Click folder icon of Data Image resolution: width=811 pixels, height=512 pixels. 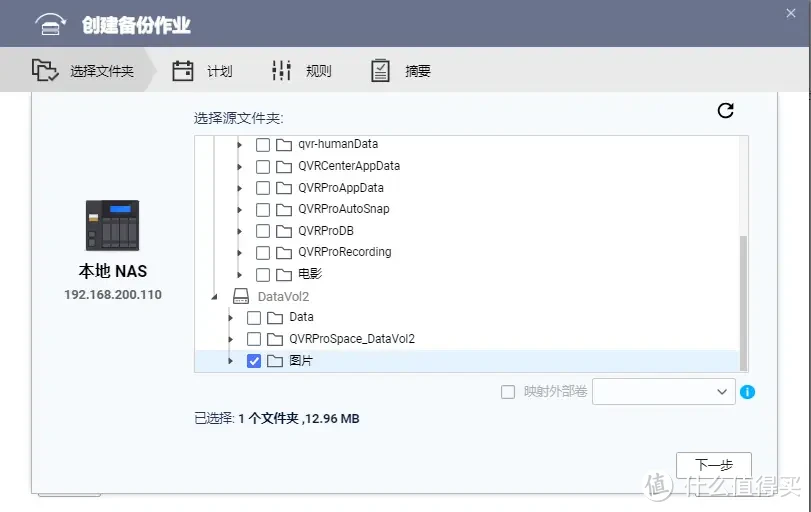pyautogui.click(x=275, y=317)
